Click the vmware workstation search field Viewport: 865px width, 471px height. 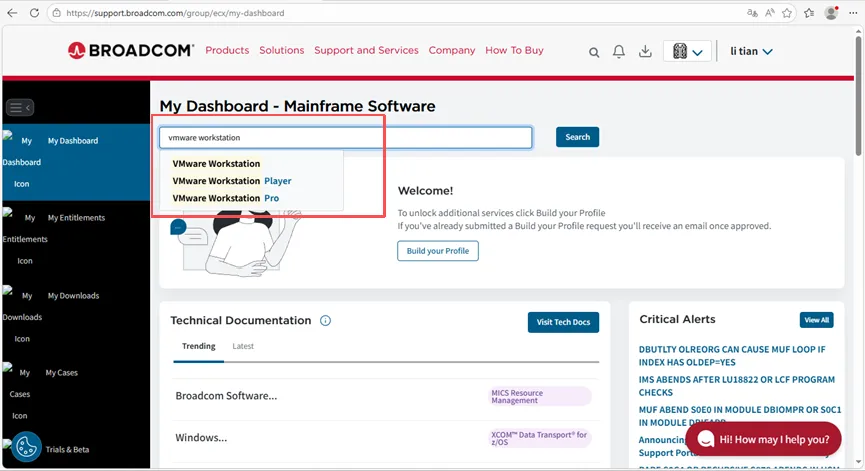[x=346, y=137]
